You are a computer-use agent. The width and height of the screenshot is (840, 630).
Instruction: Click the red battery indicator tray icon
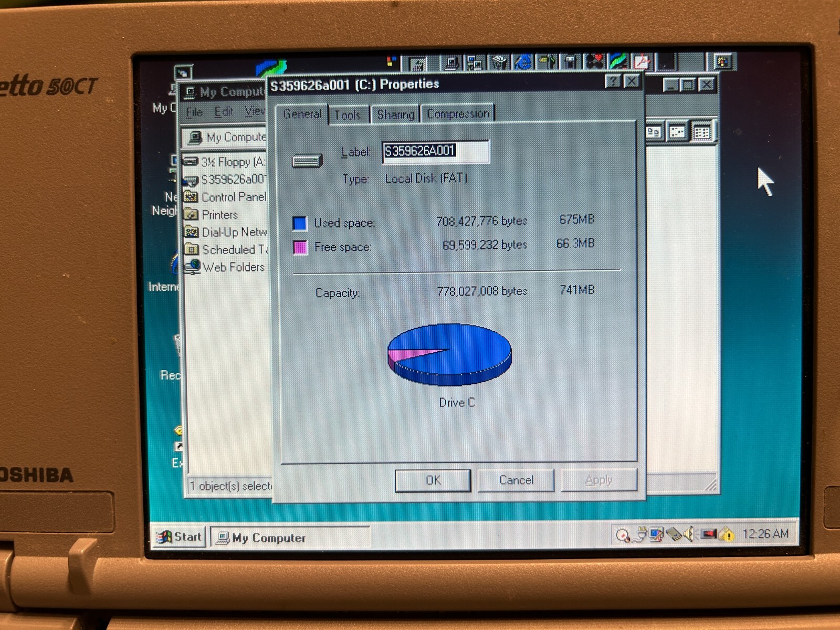(709, 534)
